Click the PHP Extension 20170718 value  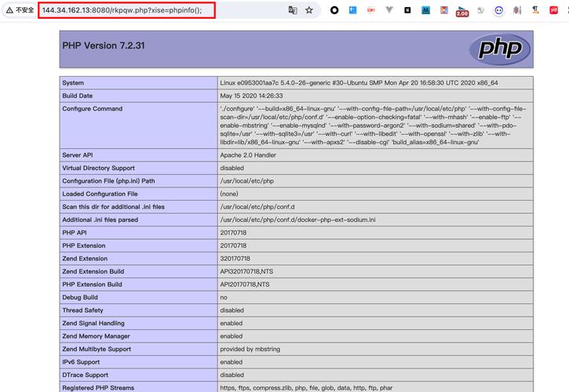233,245
